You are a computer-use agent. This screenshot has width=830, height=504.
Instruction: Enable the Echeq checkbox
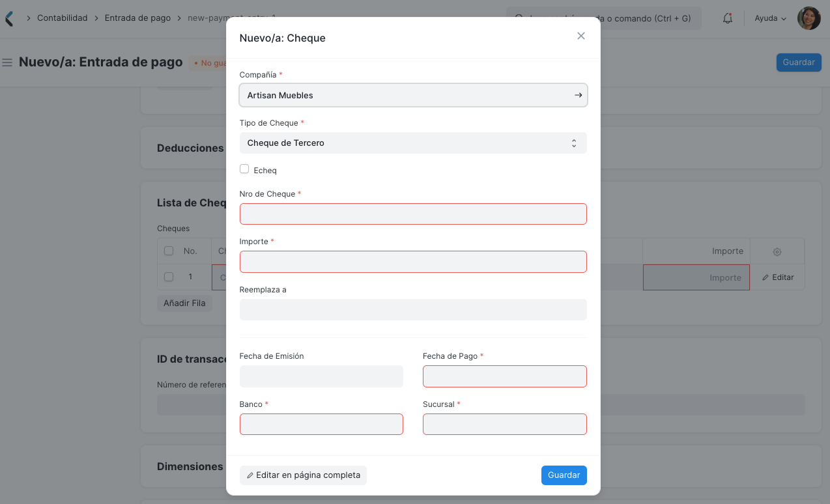tap(244, 169)
